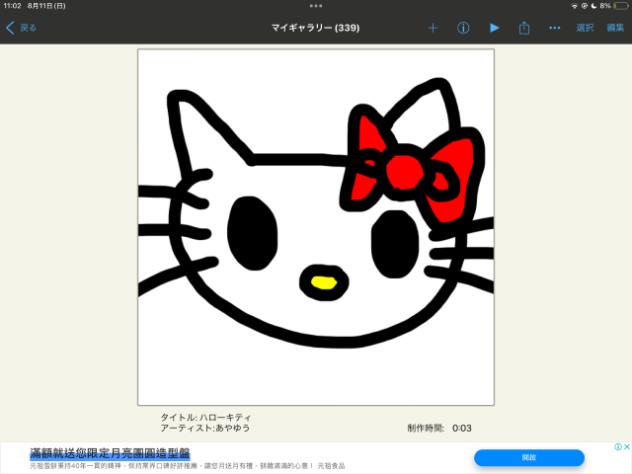Tap the battery indicator in status bar
Image resolution: width=632 pixels, height=474 pixels.
click(620, 6)
